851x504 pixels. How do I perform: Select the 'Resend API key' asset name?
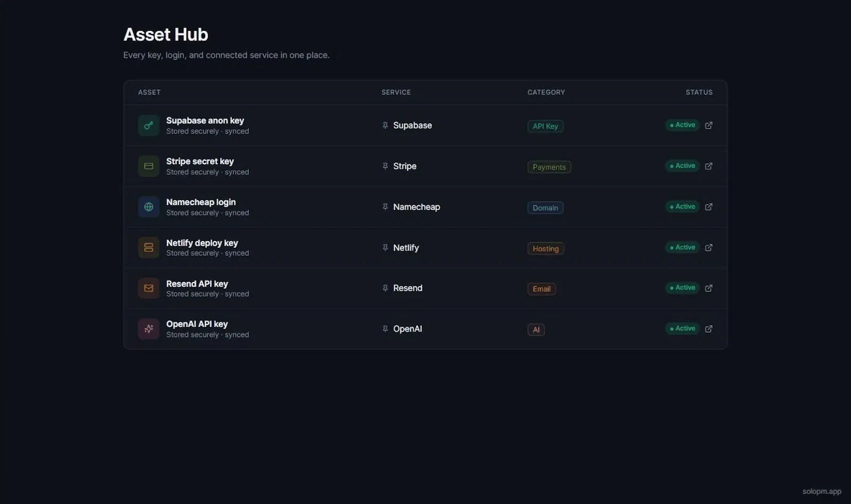(x=197, y=284)
